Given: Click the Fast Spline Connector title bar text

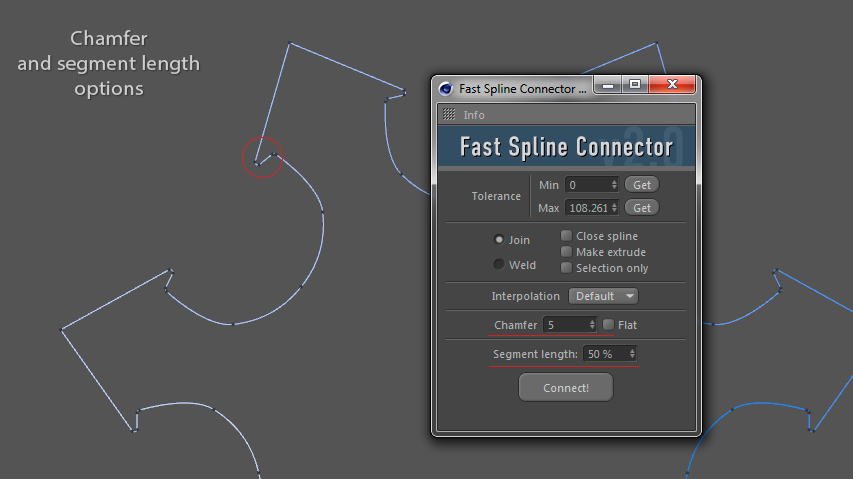Looking at the screenshot, I should click(522, 89).
